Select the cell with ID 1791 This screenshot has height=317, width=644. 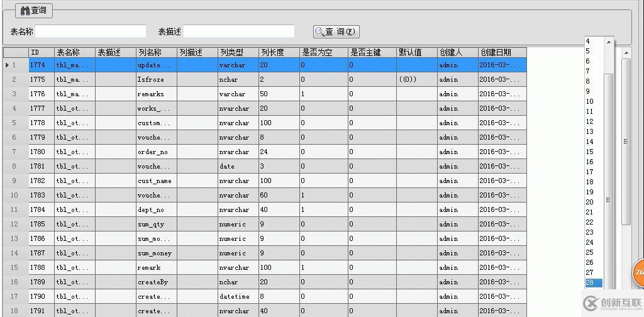pyautogui.click(x=42, y=311)
